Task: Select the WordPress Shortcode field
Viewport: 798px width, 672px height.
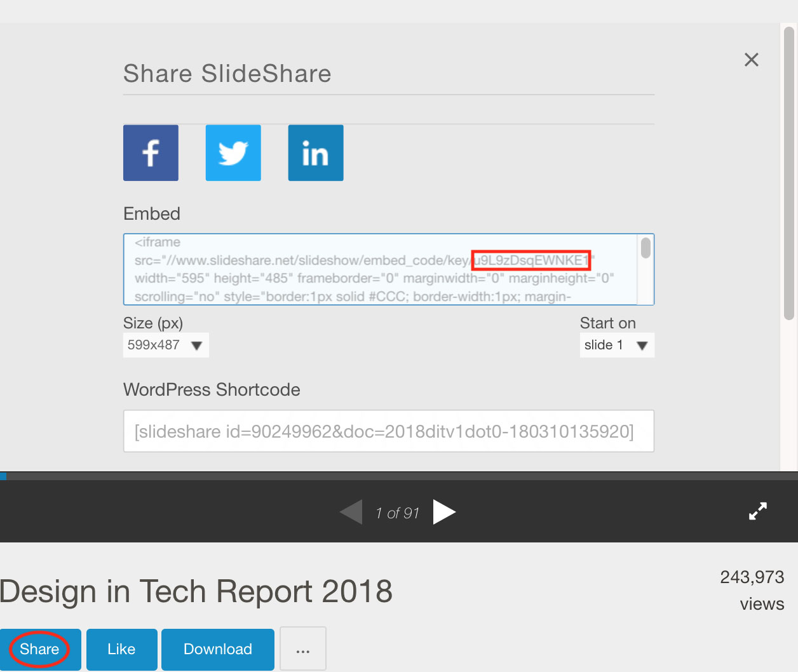Action: click(x=389, y=431)
